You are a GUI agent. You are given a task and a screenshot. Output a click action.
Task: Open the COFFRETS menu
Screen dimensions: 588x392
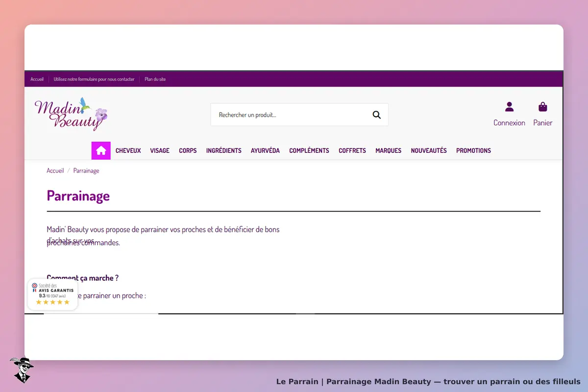point(352,151)
